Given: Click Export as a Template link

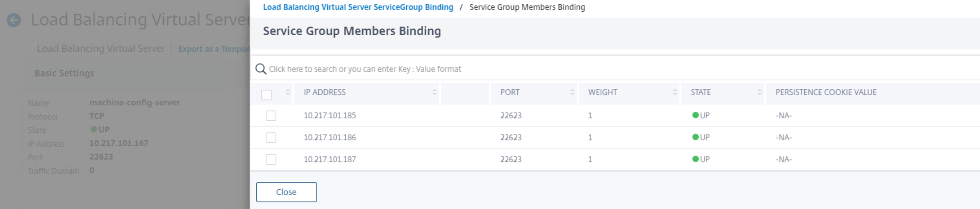Looking at the screenshot, I should pos(214,49).
